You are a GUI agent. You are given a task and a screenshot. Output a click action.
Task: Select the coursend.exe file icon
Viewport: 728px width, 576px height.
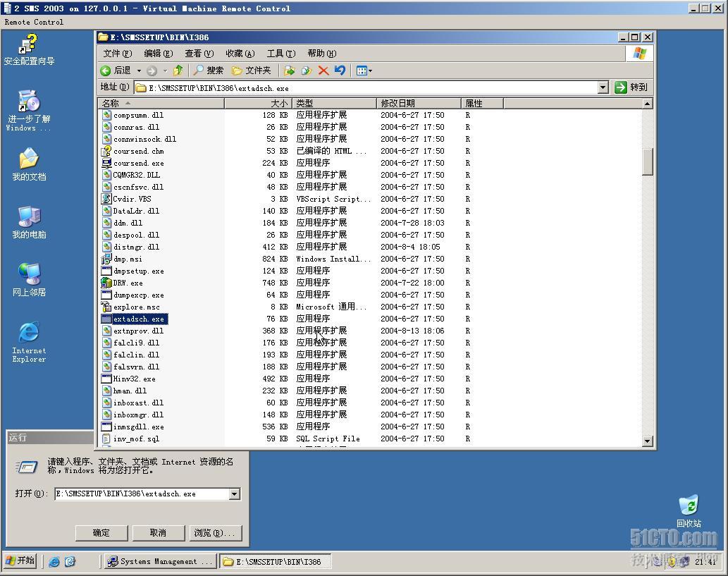(106, 163)
